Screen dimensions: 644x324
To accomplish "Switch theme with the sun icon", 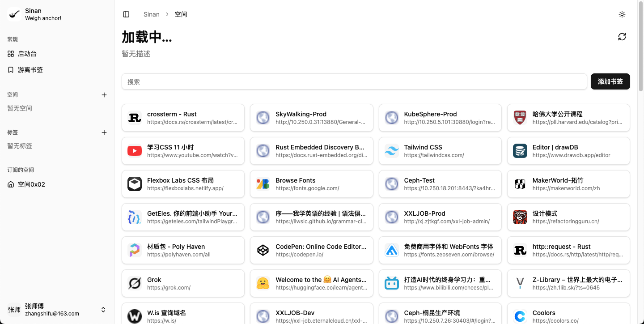I will pyautogui.click(x=622, y=14).
